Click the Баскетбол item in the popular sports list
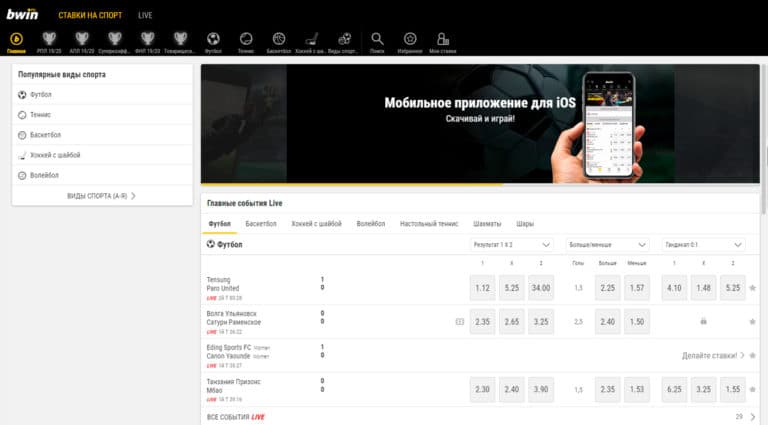 (102, 135)
